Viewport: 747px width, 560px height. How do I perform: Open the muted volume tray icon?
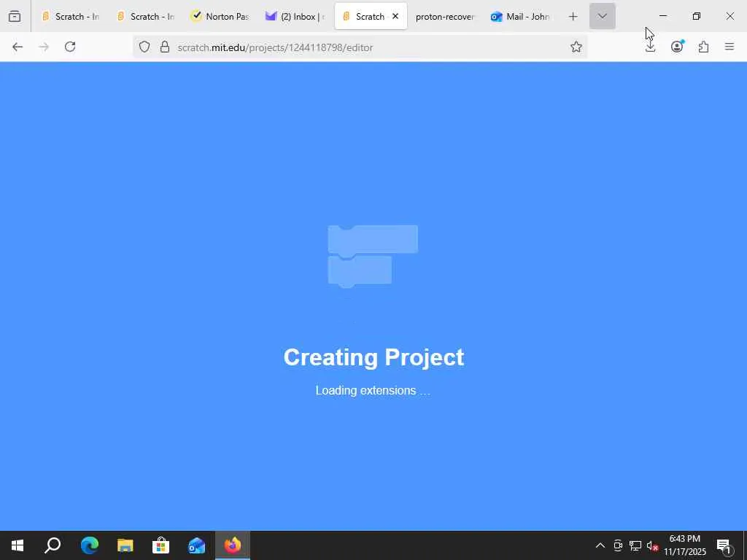pyautogui.click(x=652, y=545)
